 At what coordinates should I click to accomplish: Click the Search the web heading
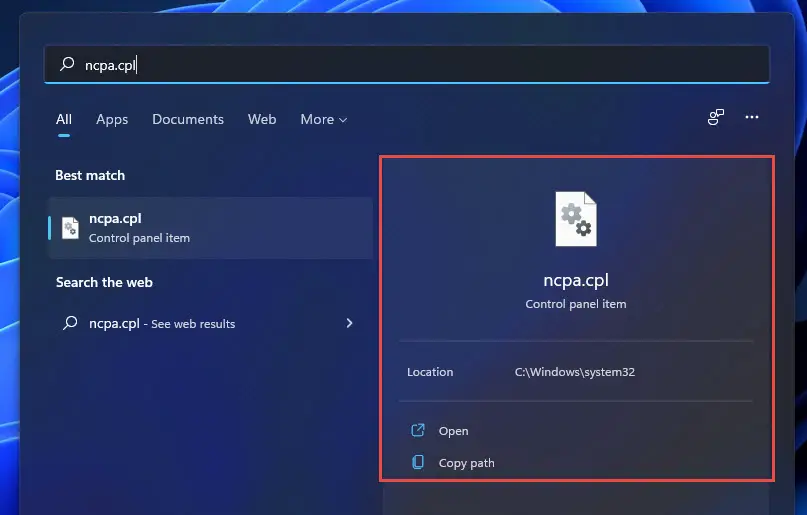click(x=104, y=282)
